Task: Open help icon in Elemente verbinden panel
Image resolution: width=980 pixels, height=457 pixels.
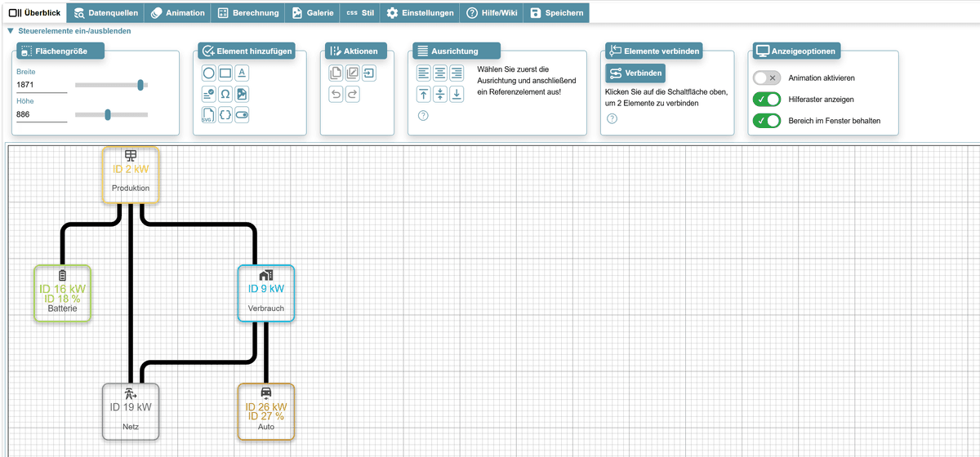Action: click(x=612, y=119)
